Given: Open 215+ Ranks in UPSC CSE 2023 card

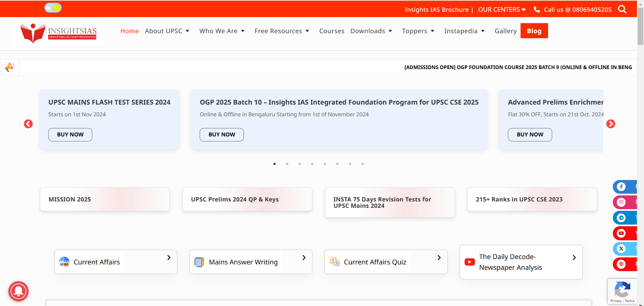Looking at the screenshot, I should [x=532, y=199].
